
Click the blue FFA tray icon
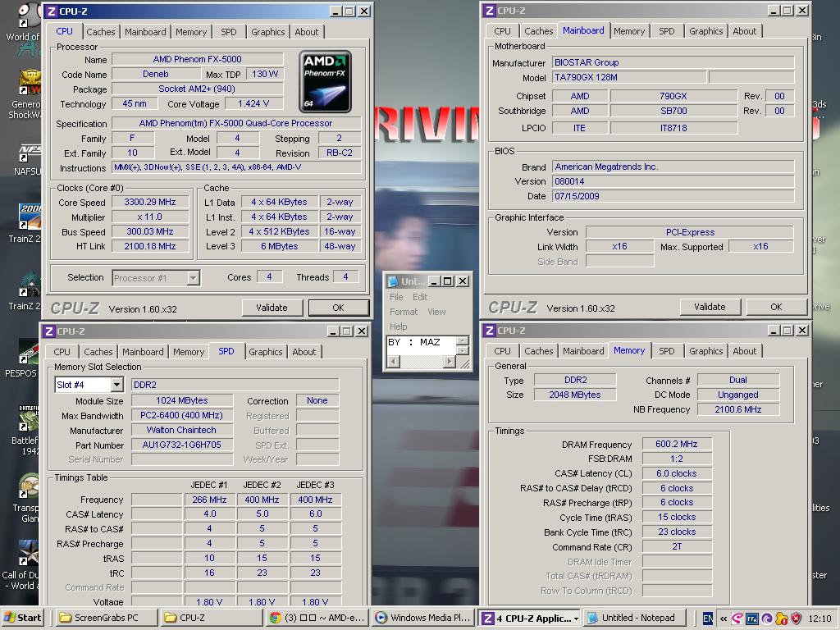pyautogui.click(x=751, y=619)
